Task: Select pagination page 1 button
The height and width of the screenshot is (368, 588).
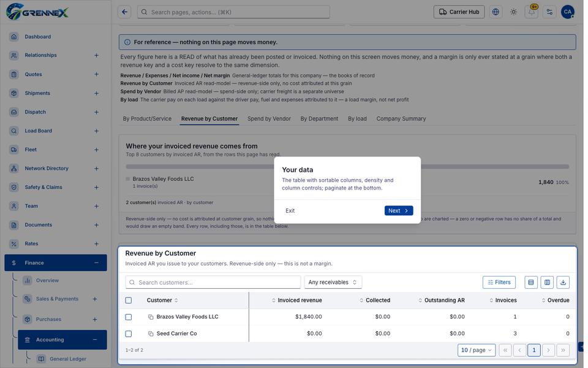Action: click(x=533, y=350)
